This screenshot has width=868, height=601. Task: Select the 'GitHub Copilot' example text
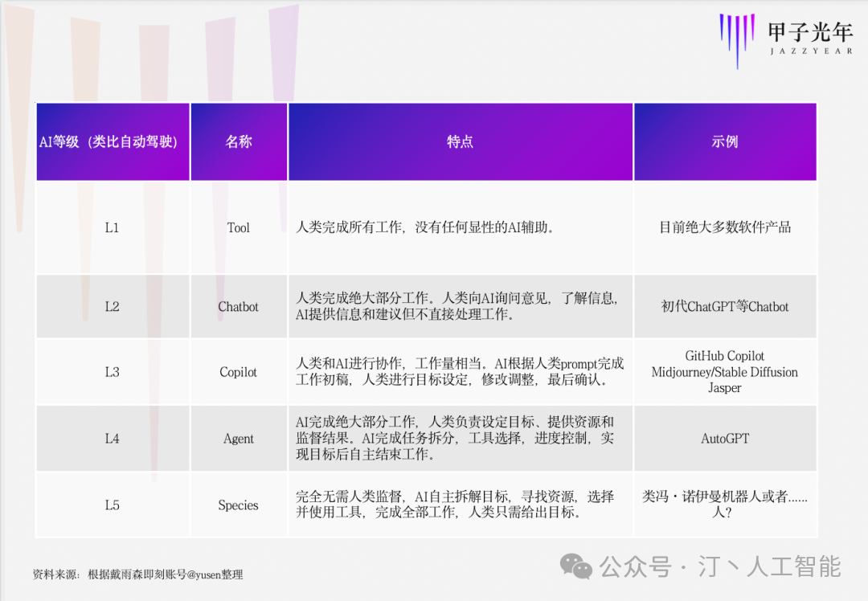(x=724, y=356)
